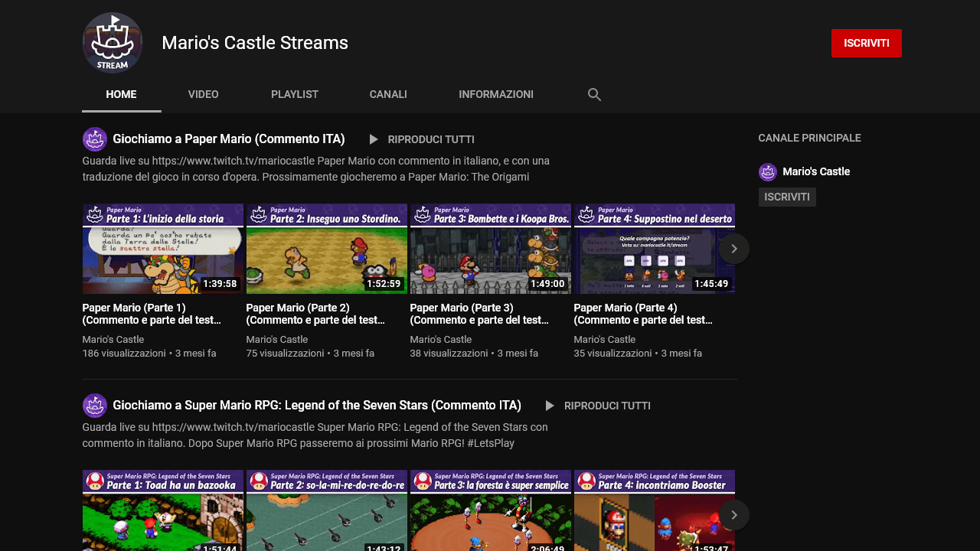Click the 1:49:00 duration badge
This screenshot has height=551, width=980.
[x=547, y=284]
